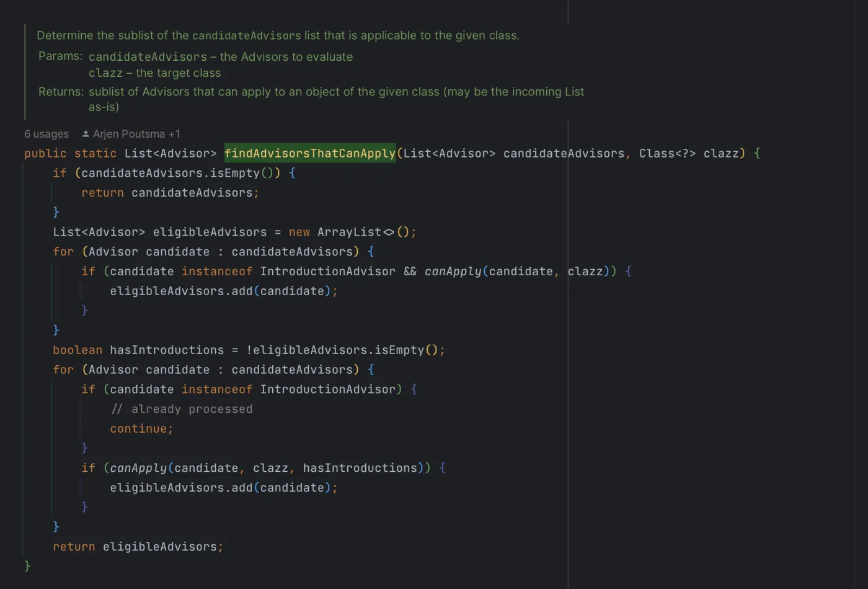Viewport: 868px width, 589px height.
Task: Click the 'continue;' statement
Action: (x=141, y=429)
